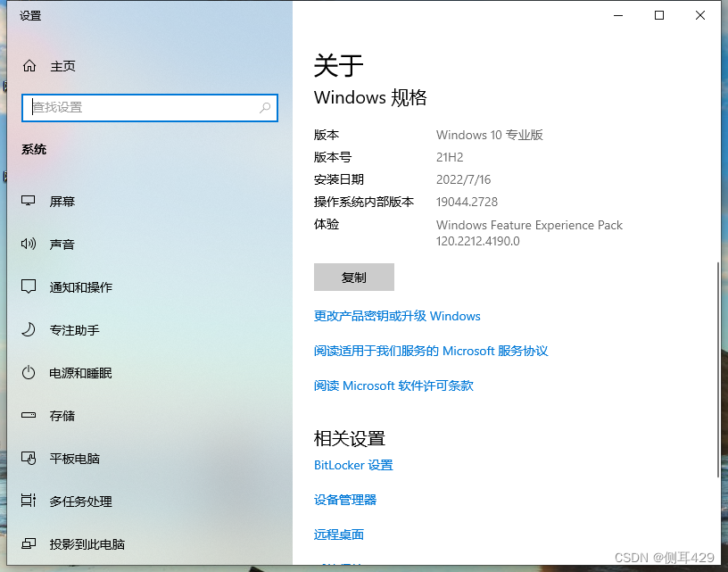Screen dimensions: 728x572
Task: Maximize the Settings window
Action: (x=658, y=15)
